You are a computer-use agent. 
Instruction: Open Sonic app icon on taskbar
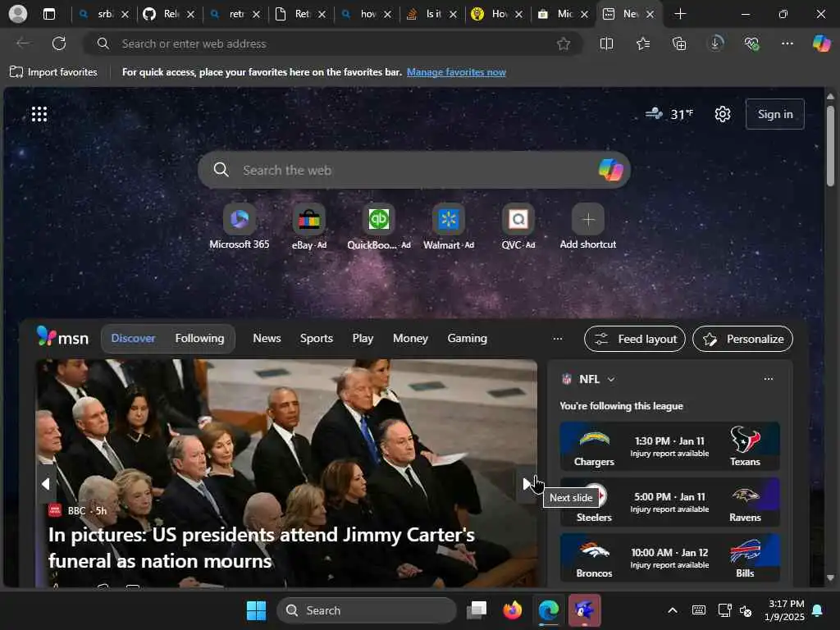point(584,610)
